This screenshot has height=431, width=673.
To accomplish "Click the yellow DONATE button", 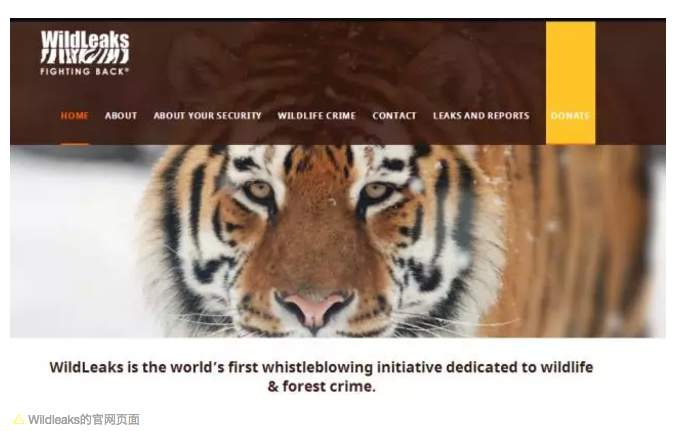I will click(x=570, y=83).
